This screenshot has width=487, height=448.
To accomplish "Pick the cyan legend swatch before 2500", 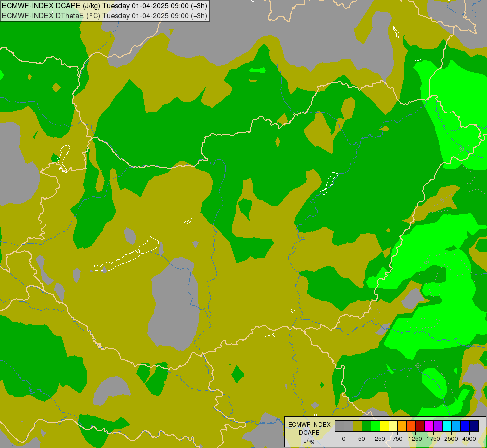I will coord(447,426).
